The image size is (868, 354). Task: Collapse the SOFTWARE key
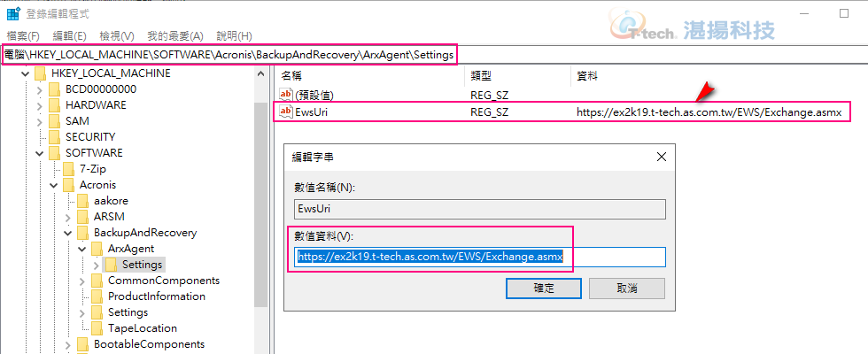click(x=39, y=152)
